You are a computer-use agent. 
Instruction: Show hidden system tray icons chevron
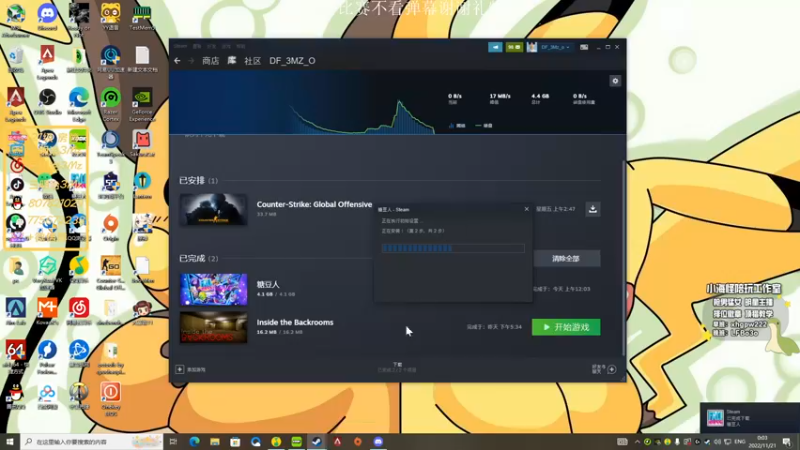pyautogui.click(x=637, y=441)
